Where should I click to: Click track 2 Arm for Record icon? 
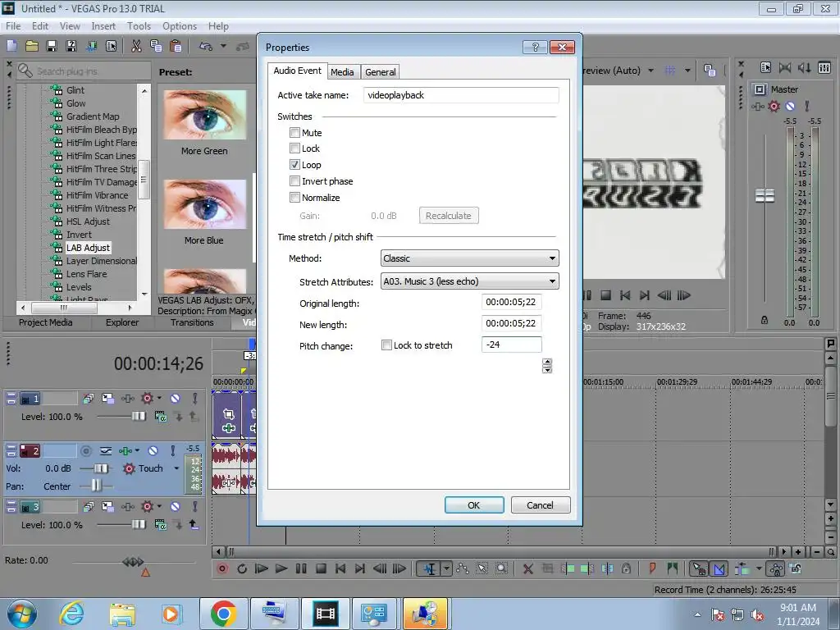[85, 451]
